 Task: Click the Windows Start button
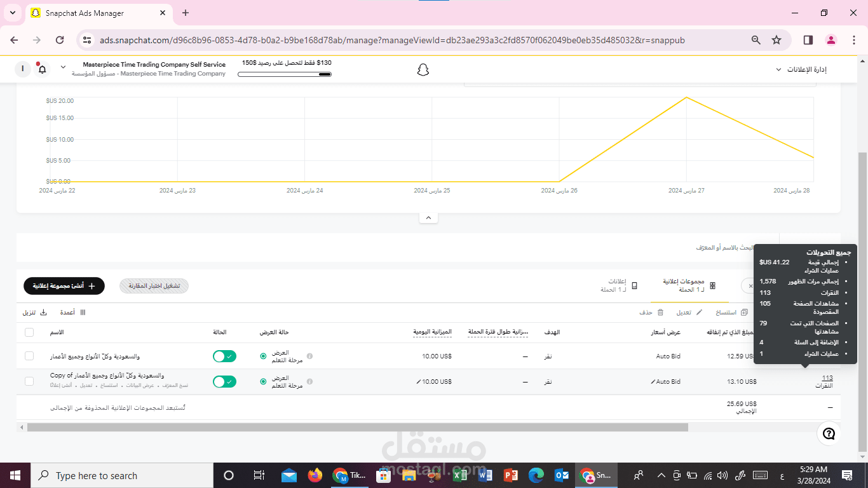click(14, 475)
